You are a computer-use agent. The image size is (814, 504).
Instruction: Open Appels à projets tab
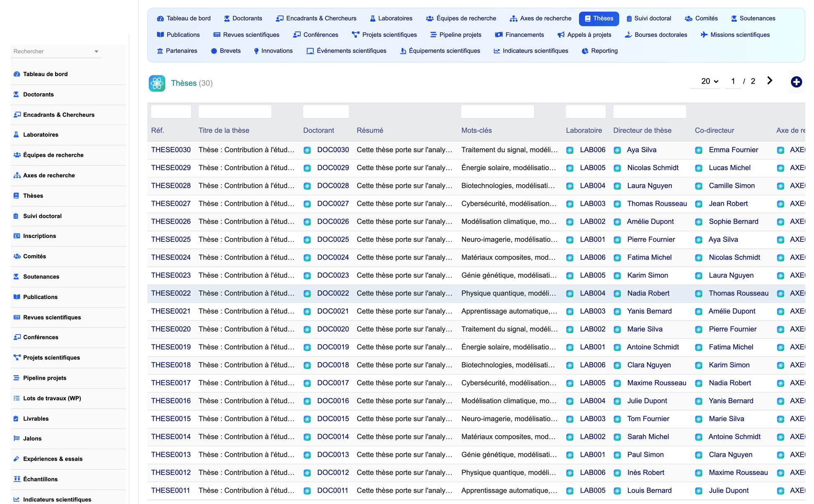[584, 35]
